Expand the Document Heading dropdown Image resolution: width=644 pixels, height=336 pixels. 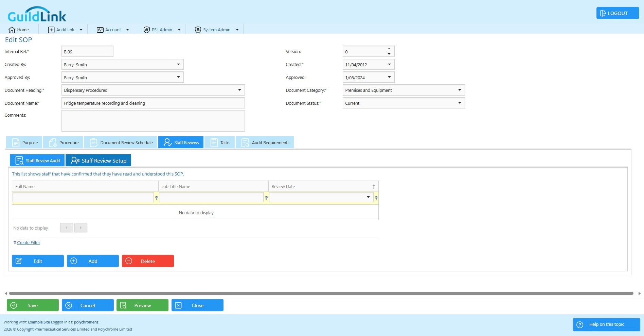[239, 90]
